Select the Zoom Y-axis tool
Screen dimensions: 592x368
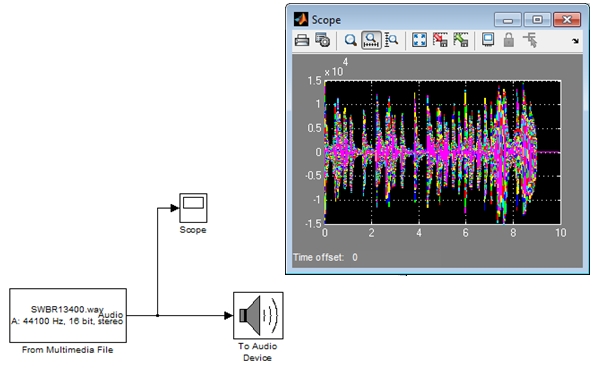pyautogui.click(x=392, y=40)
